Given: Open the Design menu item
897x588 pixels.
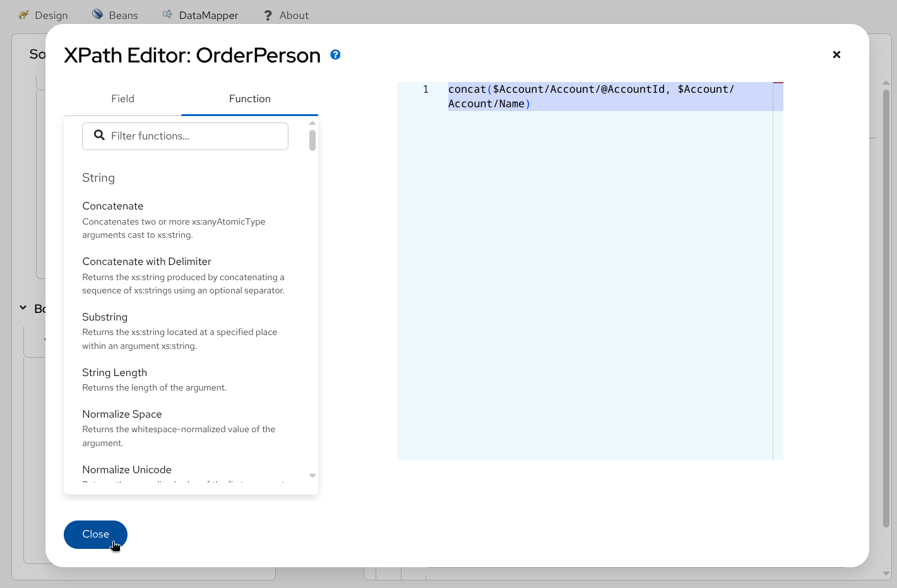Looking at the screenshot, I should coord(50,15).
